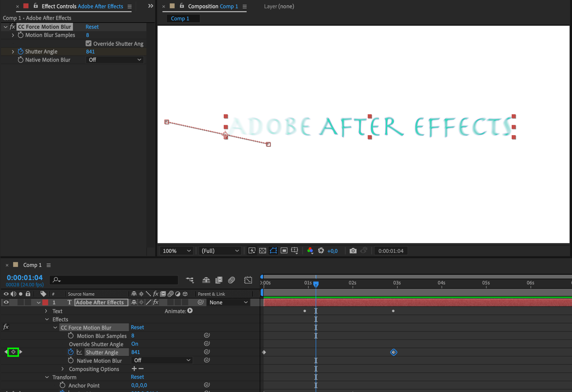The width and height of the screenshot is (572, 392).
Task: Open the Parent & Link None dropdown
Action: 228,302
